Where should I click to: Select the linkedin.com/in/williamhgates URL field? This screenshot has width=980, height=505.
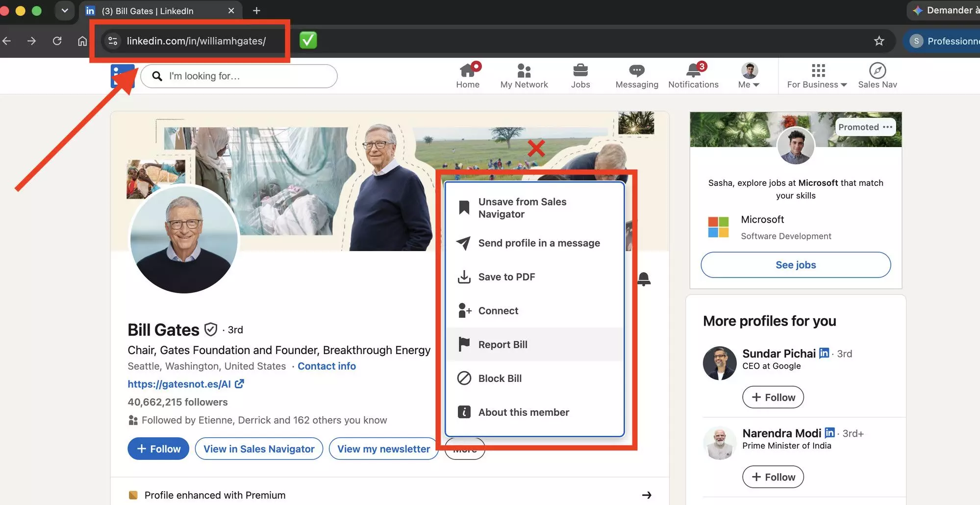point(196,41)
